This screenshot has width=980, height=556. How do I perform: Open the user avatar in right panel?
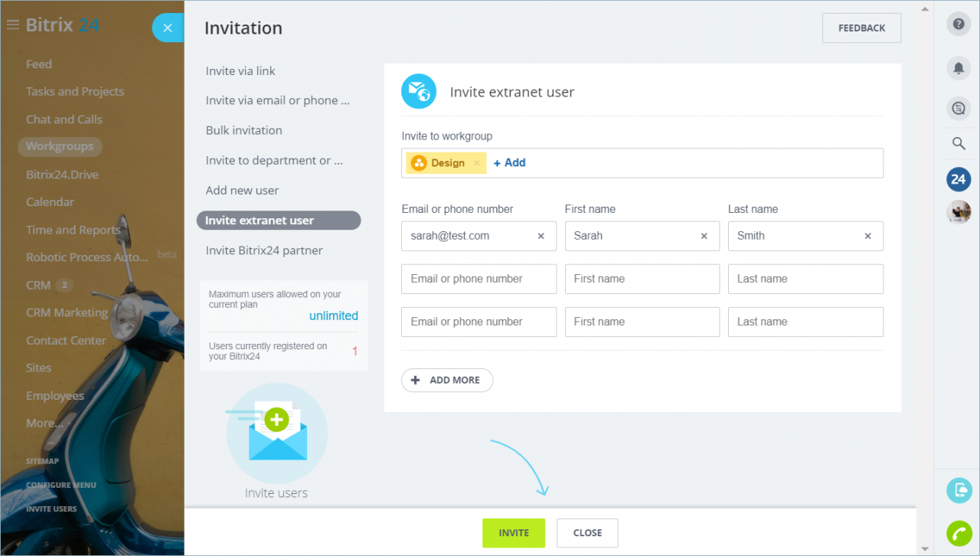coord(959,212)
